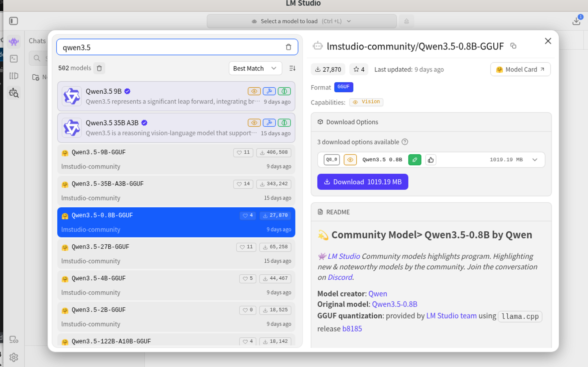Open the Select a model to load dropdown
This screenshot has height=367, width=588.
pos(301,21)
